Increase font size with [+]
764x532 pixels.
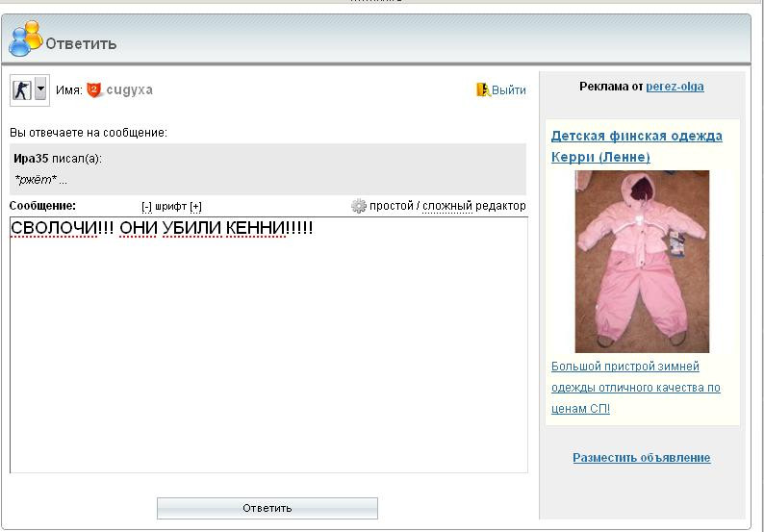[195, 206]
